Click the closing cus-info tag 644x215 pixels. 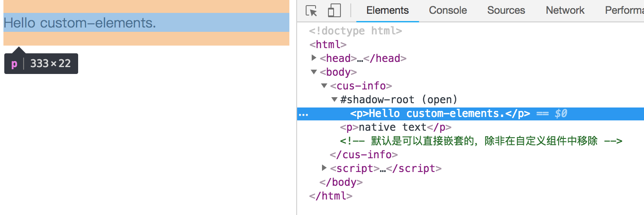tap(363, 155)
